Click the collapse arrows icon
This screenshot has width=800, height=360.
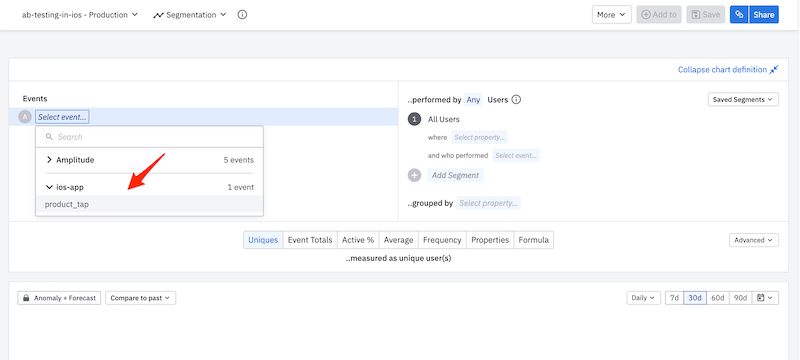774,69
